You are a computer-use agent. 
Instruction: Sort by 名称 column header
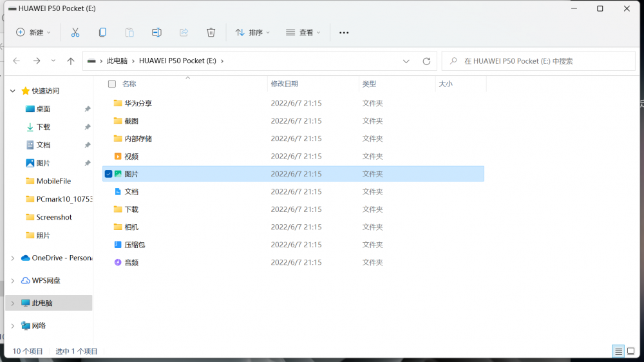click(129, 84)
